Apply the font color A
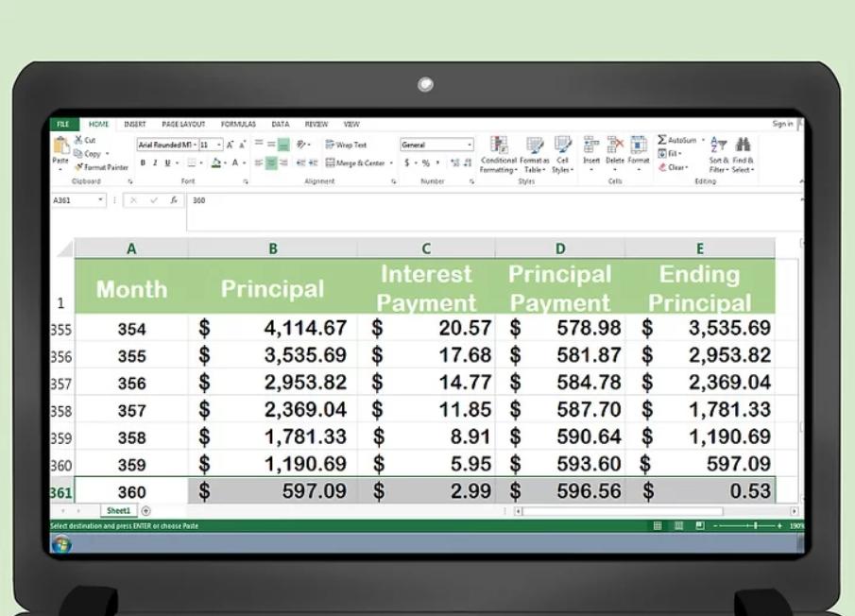This screenshot has width=855, height=616. (x=235, y=163)
